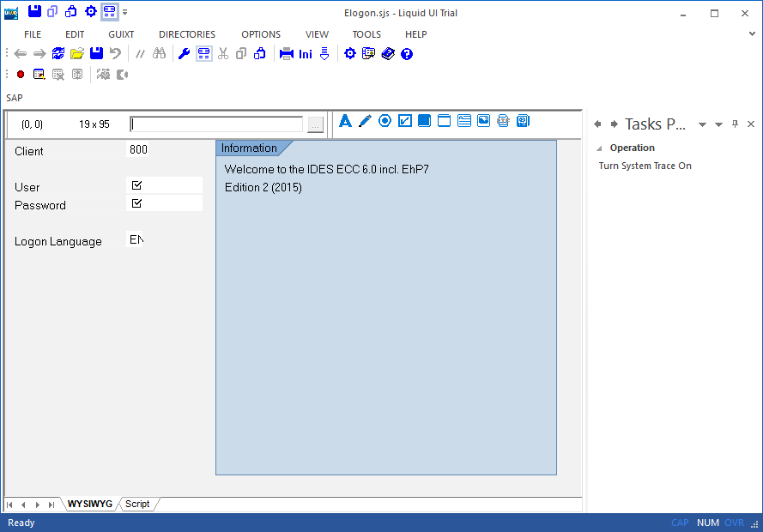Click the edit recording table icon

point(39,75)
